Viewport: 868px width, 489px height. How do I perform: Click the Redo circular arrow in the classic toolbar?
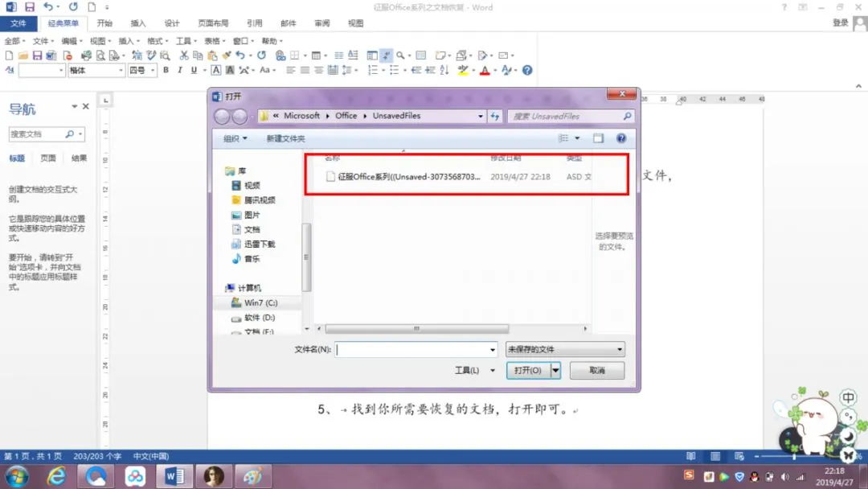click(x=262, y=55)
